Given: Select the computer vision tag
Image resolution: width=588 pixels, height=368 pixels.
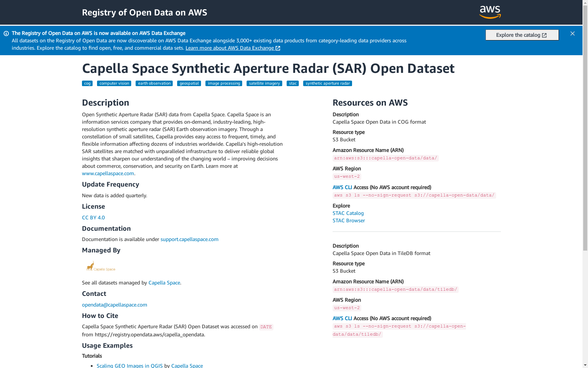Looking at the screenshot, I should pyautogui.click(x=114, y=84).
